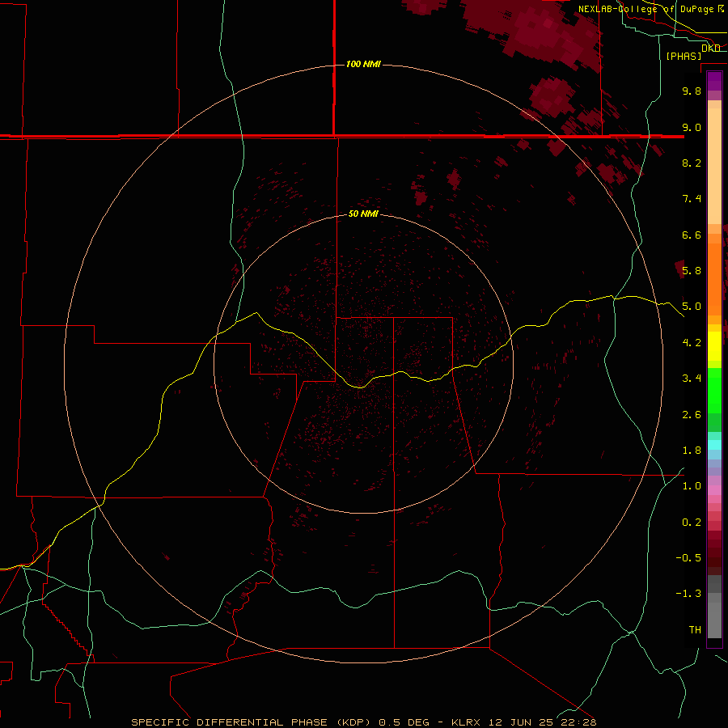Click the yellow band of the color scale
This screenshot has height=728, width=728.
[x=714, y=346]
